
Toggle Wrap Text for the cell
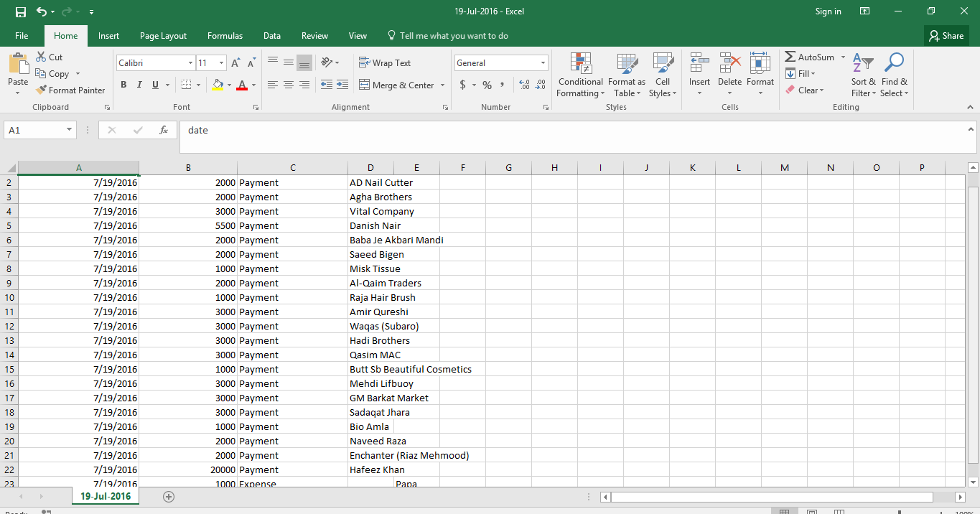coord(385,63)
